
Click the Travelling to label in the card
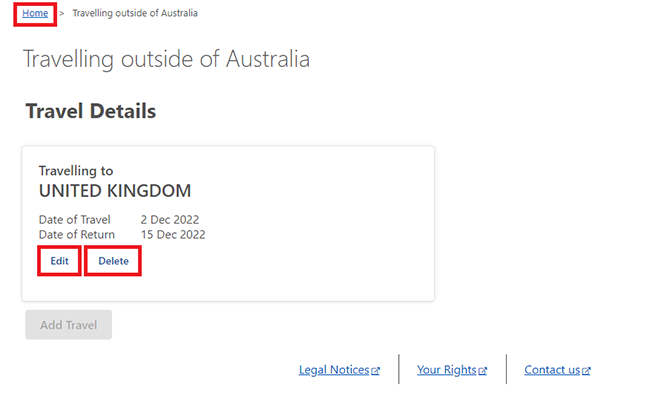coord(76,171)
